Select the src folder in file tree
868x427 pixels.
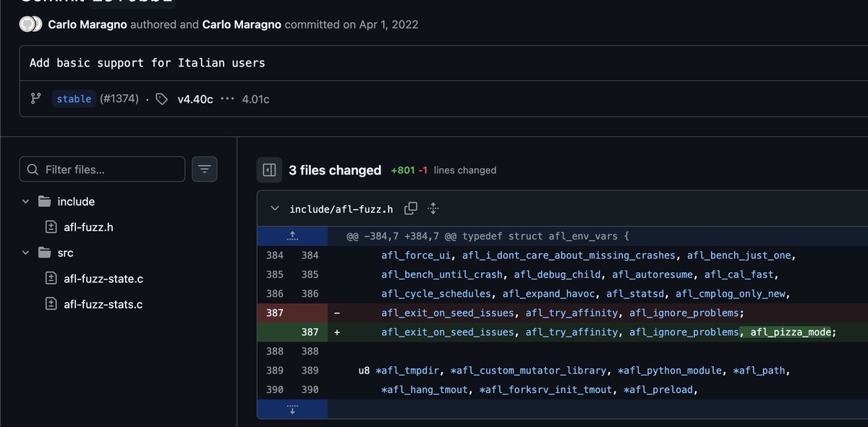(66, 253)
